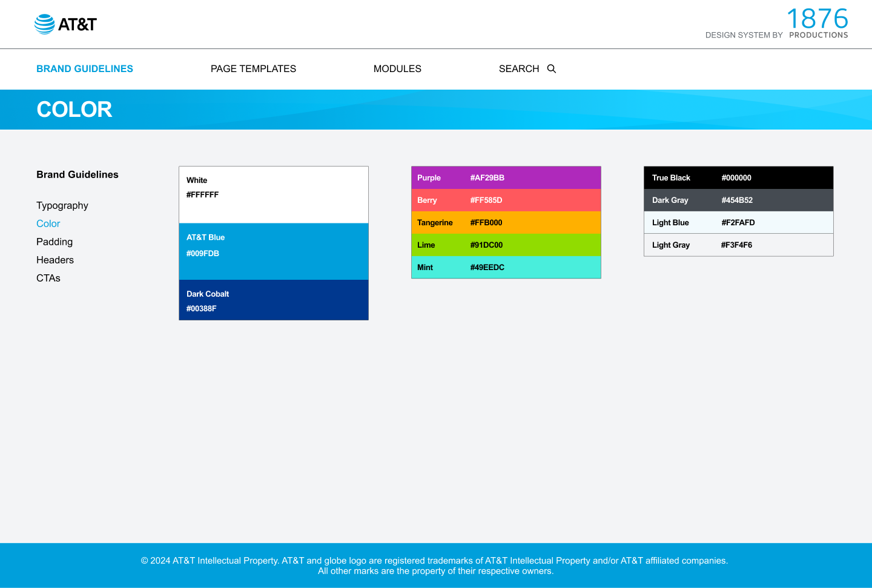Image resolution: width=872 pixels, height=588 pixels.
Task: Click the AT&T globe logo
Action: click(65, 24)
